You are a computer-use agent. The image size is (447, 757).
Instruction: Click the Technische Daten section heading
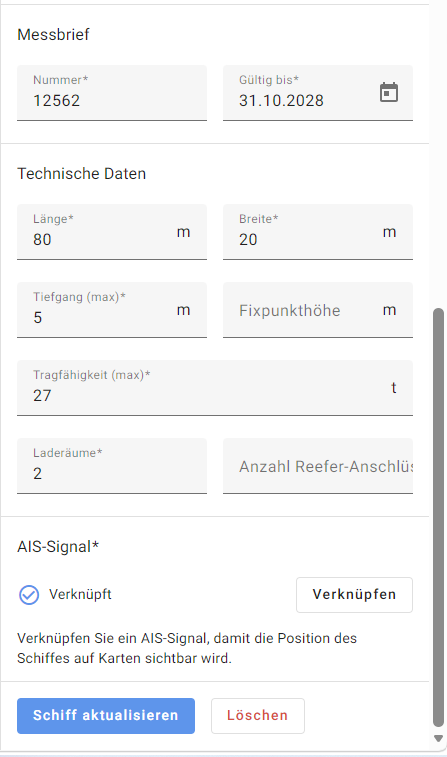tap(82, 174)
